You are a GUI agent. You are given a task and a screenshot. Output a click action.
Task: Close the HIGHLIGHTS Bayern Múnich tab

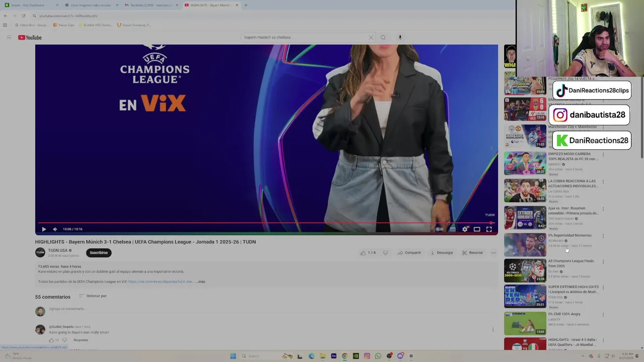(236, 5)
